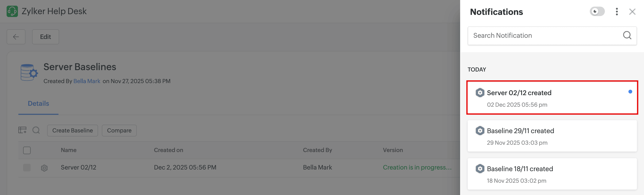644x195 pixels.
Task: Click the Edit button
Action: coord(45,37)
